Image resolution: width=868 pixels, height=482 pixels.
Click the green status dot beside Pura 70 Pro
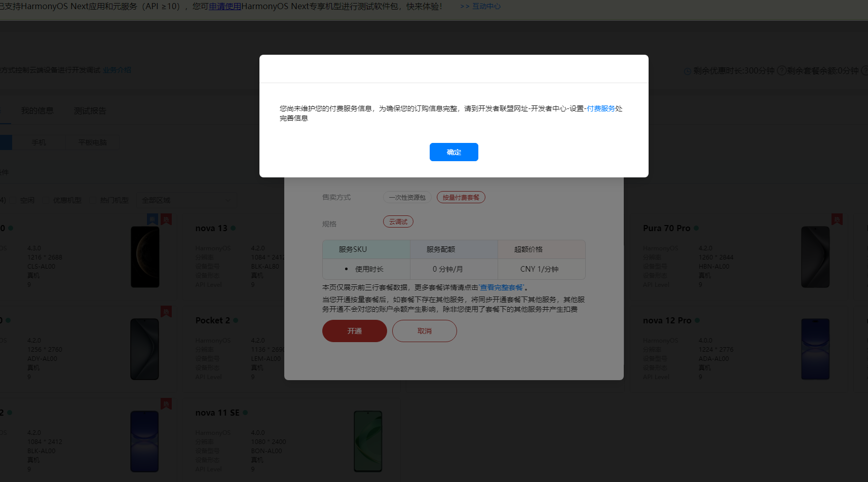696,228
